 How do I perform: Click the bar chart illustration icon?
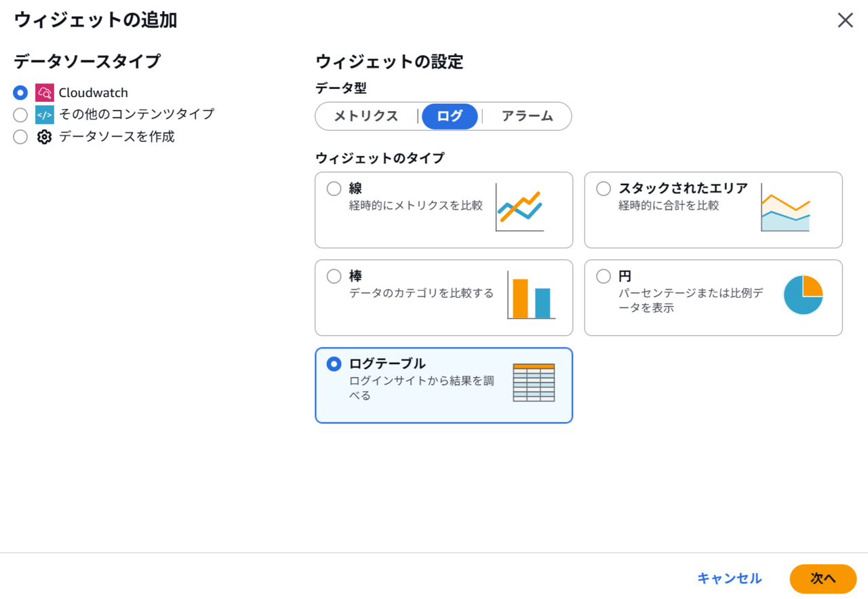(531, 295)
